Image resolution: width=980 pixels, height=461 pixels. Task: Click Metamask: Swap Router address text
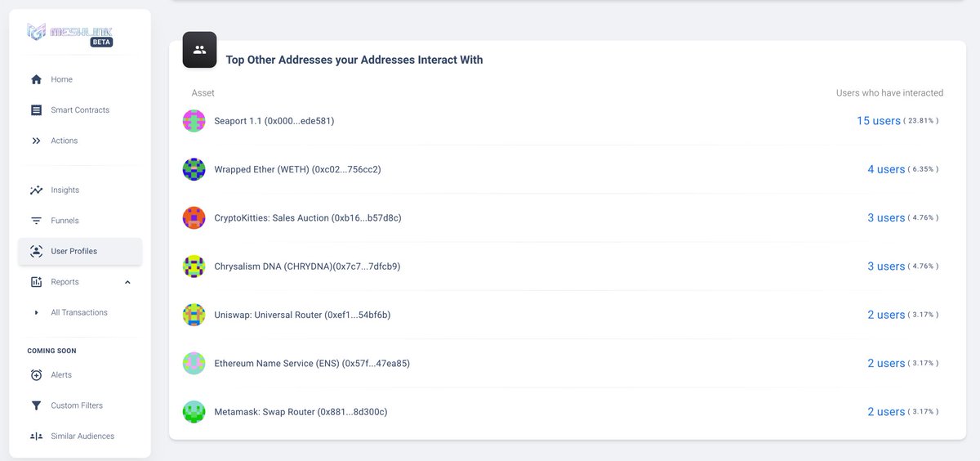click(x=301, y=412)
